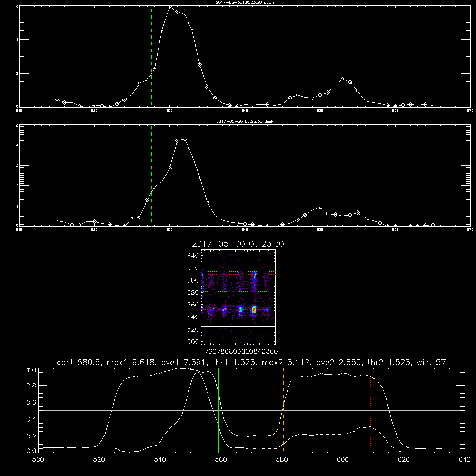
Task: Click the dotted horizontal threshold line near 0.15
Action: [x=251, y=440]
